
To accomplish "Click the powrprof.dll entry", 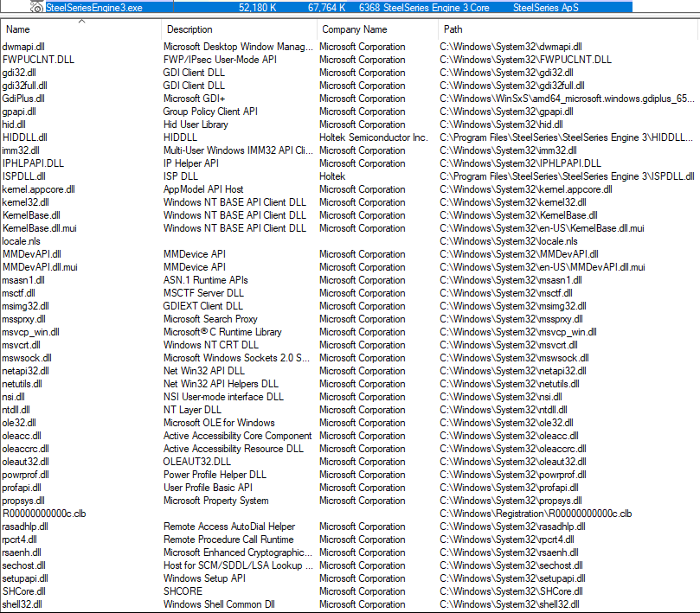I will [x=26, y=475].
